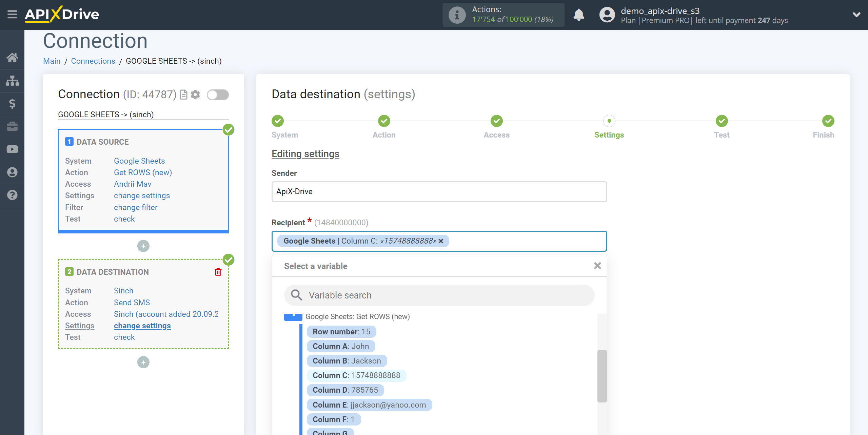
Task: Open the profile sidebar icon
Action: 12,172
